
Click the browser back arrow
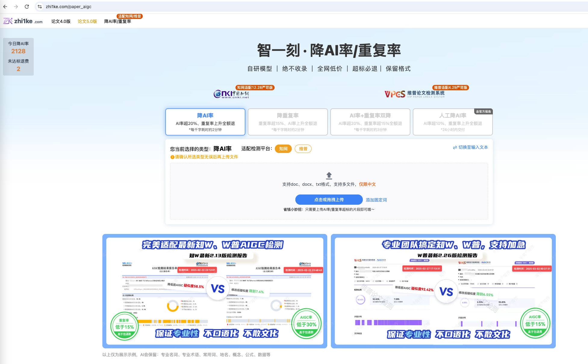pyautogui.click(x=5, y=6)
